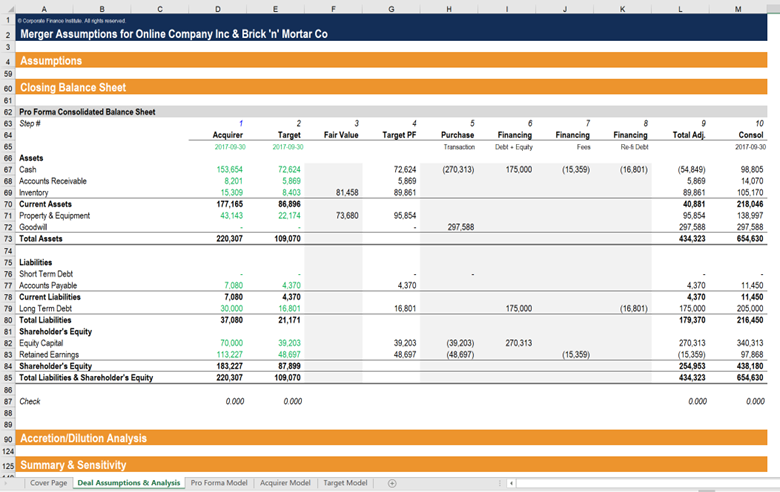This screenshot has height=492, width=780.
Task: Click the Check label in row 87
Action: click(29, 401)
